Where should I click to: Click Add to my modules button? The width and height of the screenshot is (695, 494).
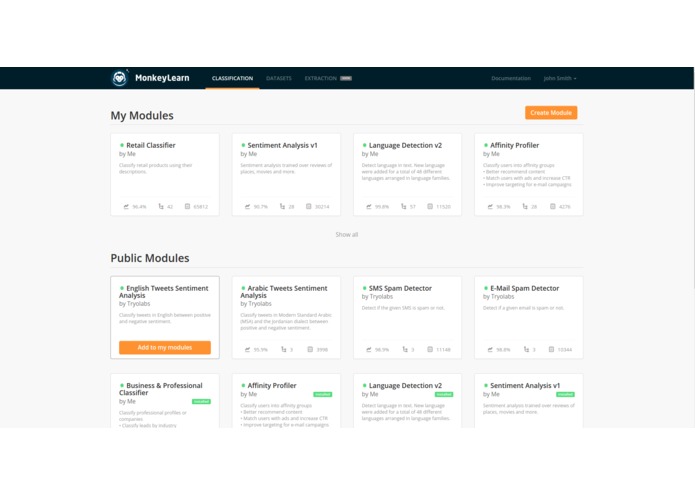coord(164,347)
